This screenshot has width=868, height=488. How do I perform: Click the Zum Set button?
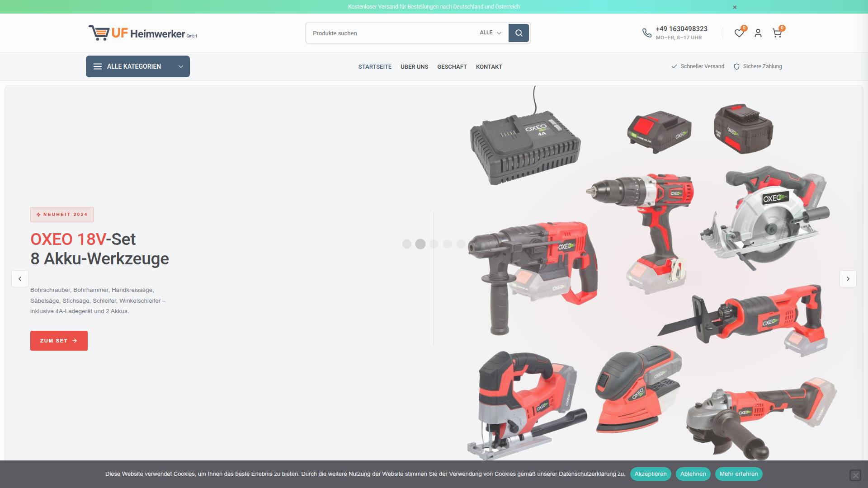coord(59,341)
